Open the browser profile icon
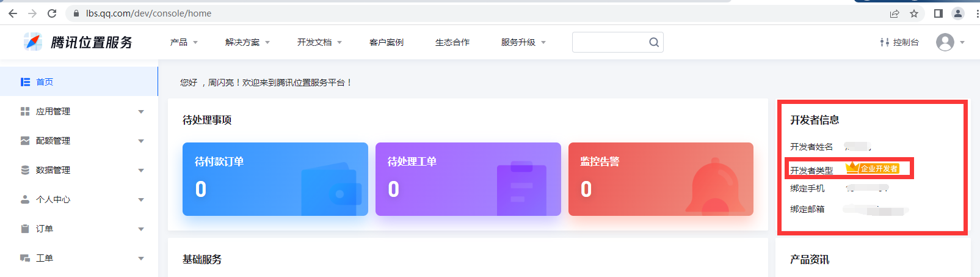 958,13
